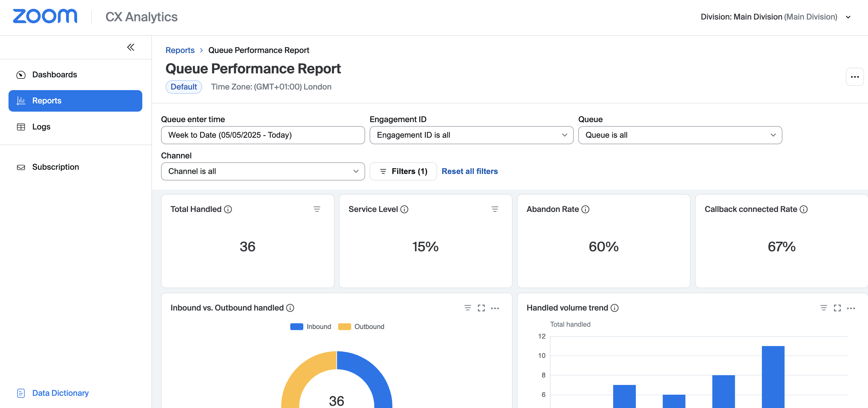
Task: Click Reset all filters link
Action: 469,171
